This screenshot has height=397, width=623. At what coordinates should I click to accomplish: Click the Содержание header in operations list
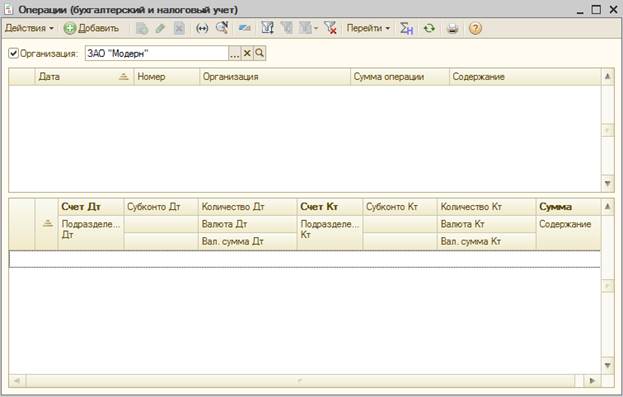[524, 77]
